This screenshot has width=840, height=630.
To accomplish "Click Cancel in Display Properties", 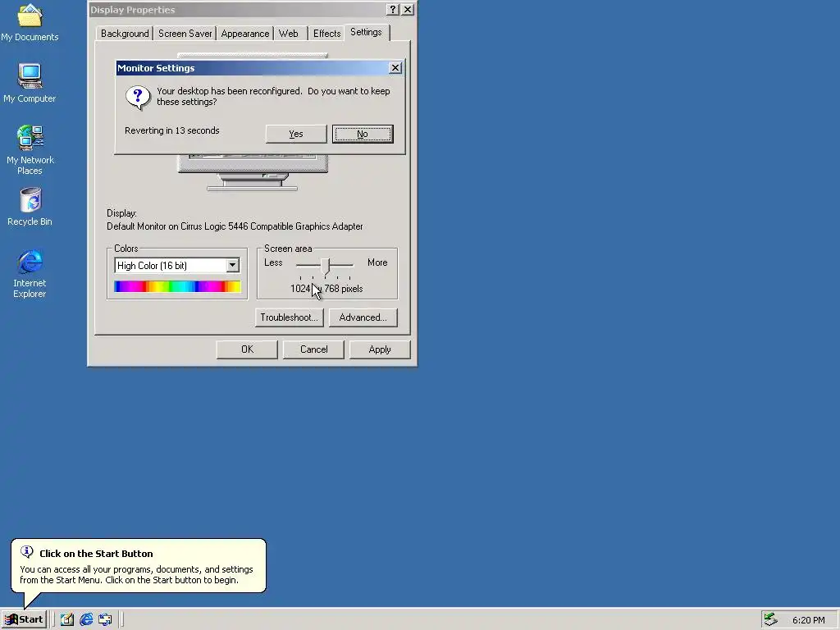I will [x=313, y=349].
